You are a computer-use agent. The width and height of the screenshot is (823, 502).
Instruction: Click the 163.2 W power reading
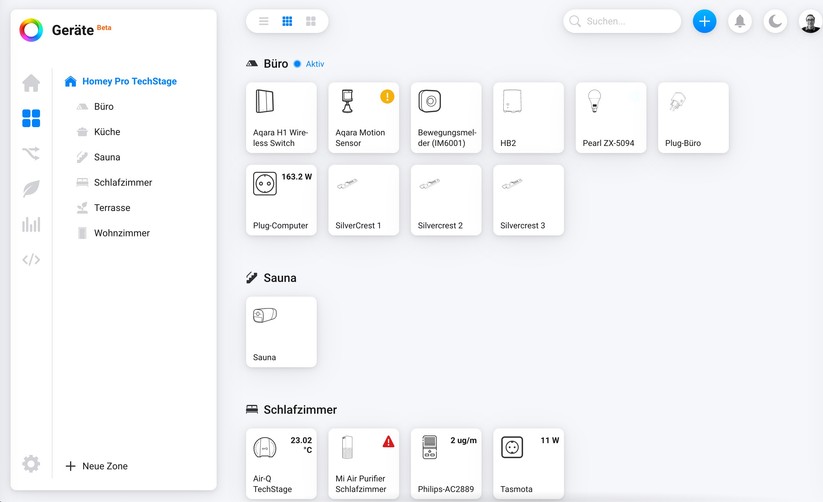click(x=297, y=177)
